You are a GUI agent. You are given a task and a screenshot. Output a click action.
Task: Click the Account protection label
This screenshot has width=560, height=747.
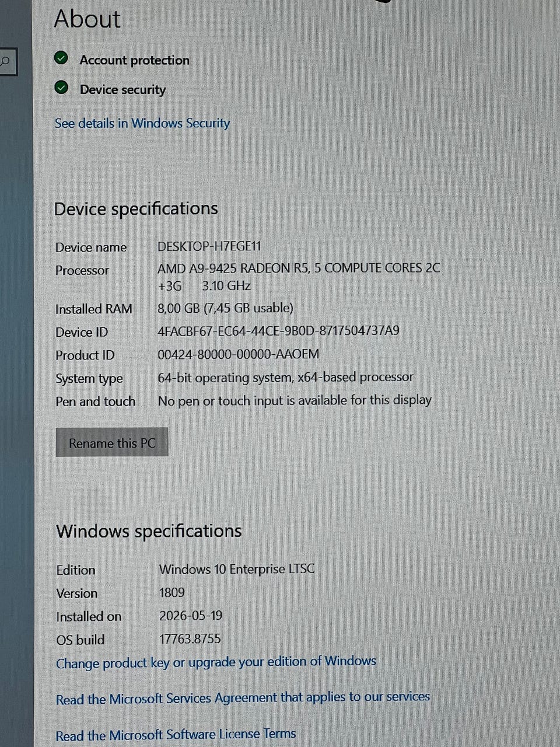[x=135, y=60]
